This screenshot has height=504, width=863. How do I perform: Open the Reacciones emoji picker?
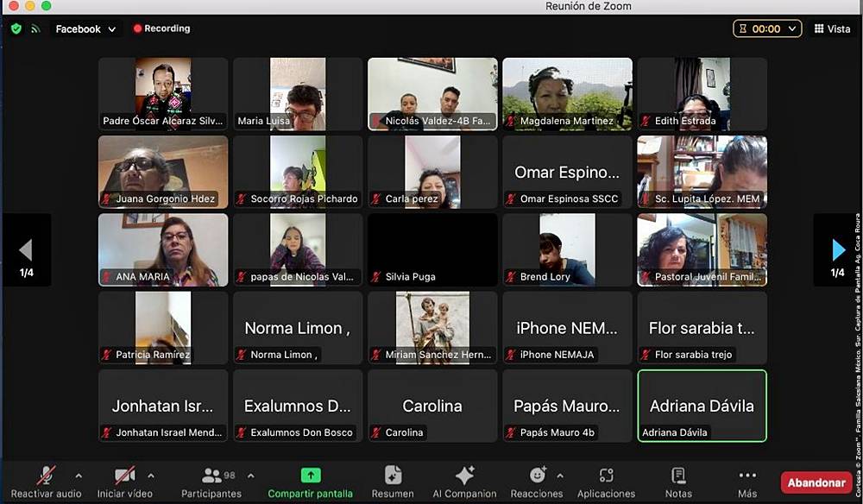point(537,482)
